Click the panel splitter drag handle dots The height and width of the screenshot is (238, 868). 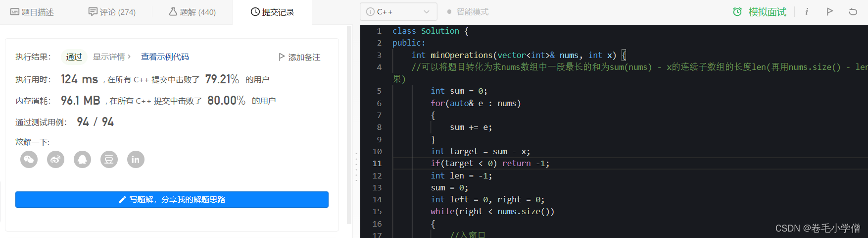click(x=356, y=168)
